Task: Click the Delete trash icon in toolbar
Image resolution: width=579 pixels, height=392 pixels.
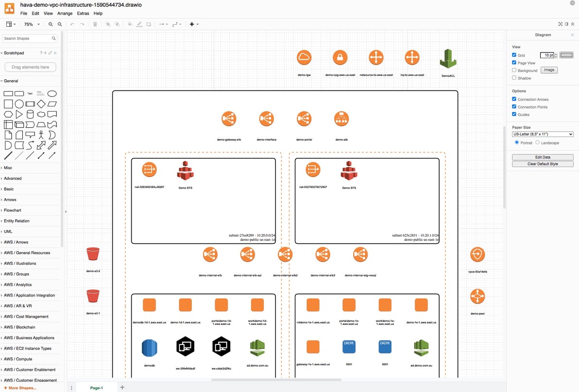Action: [95, 24]
